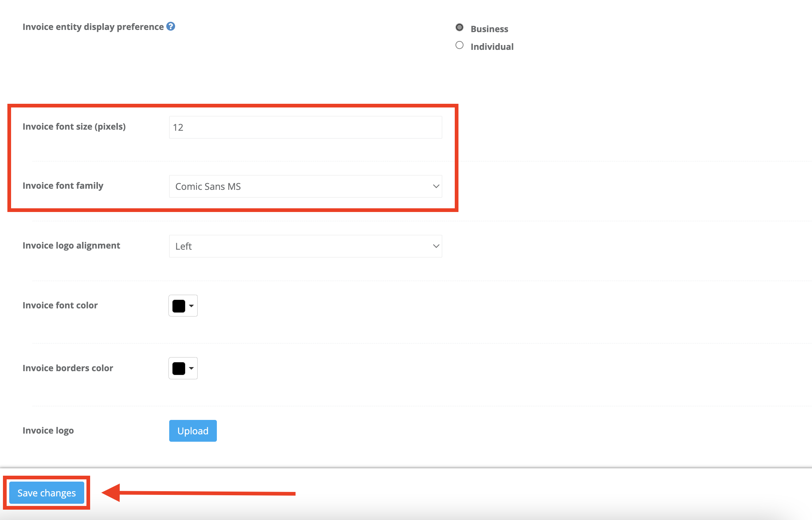The image size is (812, 520).
Task: Open the Invoice font family dropdown
Action: [x=306, y=187]
